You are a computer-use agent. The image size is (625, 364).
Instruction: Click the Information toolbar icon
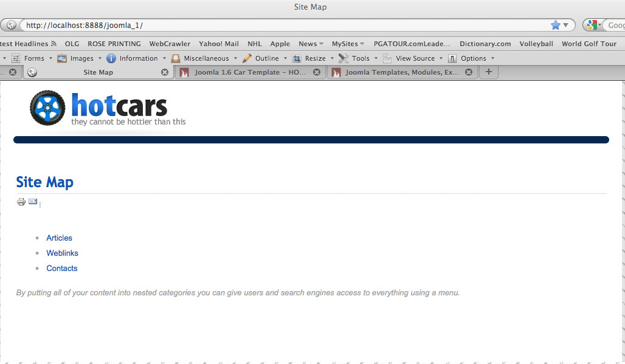(x=111, y=58)
